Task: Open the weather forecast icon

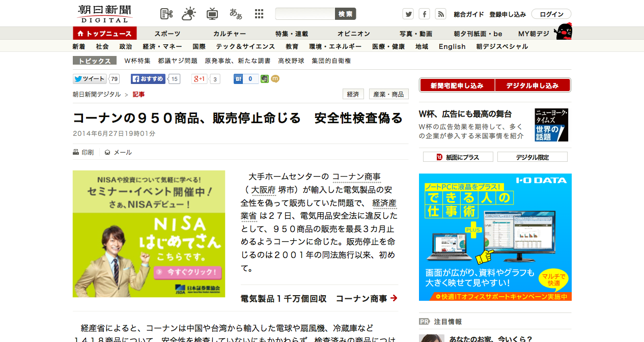Action: pyautogui.click(x=189, y=14)
